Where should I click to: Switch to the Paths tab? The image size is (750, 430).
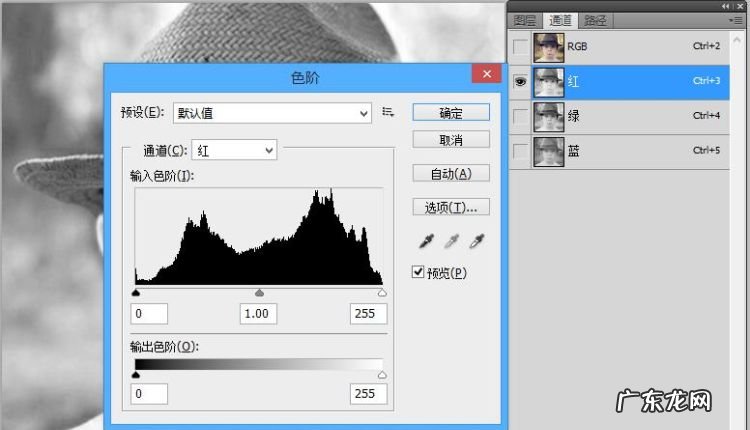[x=595, y=20]
